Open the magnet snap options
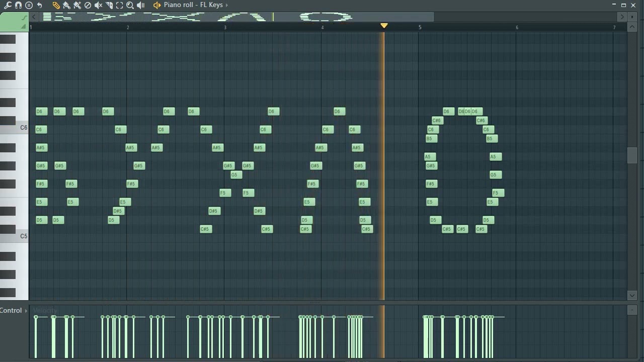Viewport: 644px width, 362px height. pos(18,5)
